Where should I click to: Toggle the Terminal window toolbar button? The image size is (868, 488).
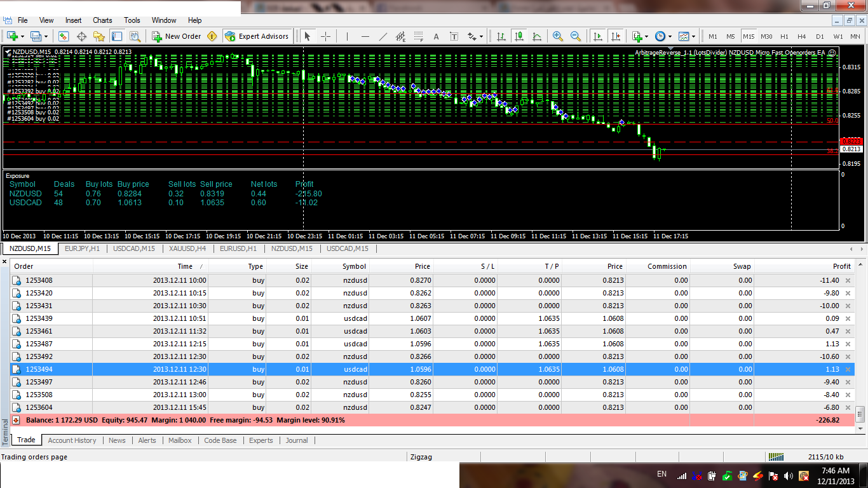point(116,36)
